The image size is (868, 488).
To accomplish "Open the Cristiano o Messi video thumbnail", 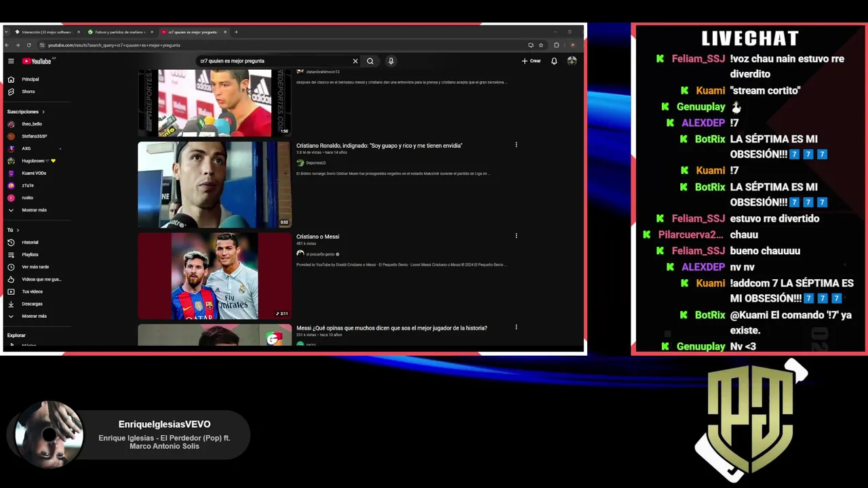I will (214, 276).
